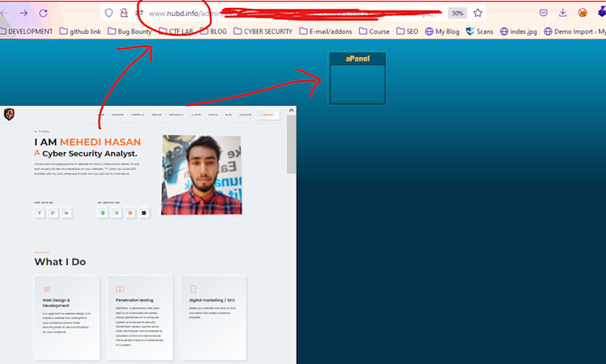
Task: Click the digital marketing card icon
Action: click(193, 289)
